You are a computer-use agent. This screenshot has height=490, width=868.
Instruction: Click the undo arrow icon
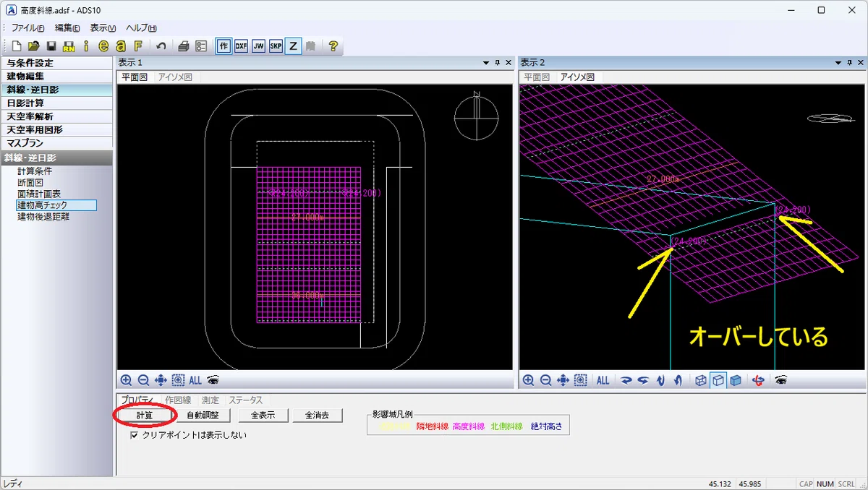(161, 46)
